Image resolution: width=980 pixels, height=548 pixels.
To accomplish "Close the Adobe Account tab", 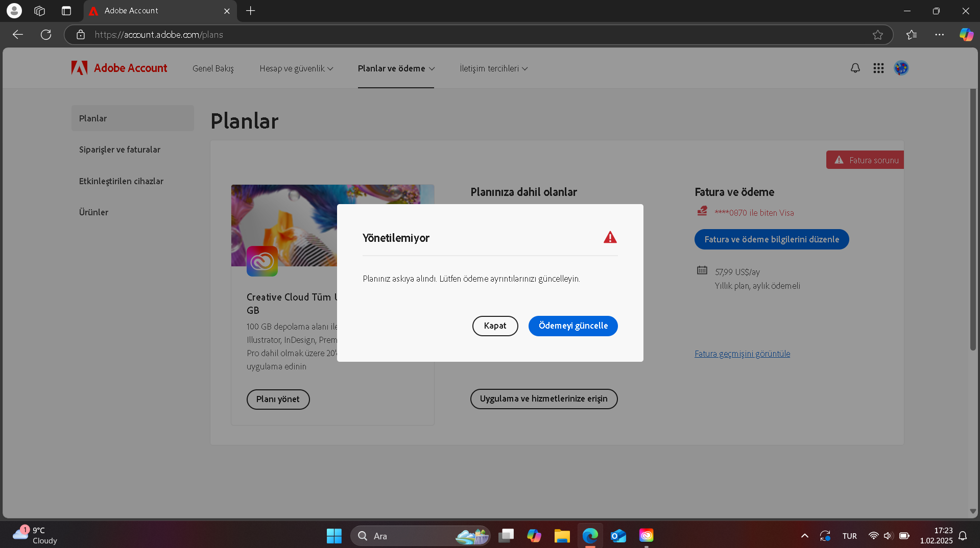I will pos(227,11).
